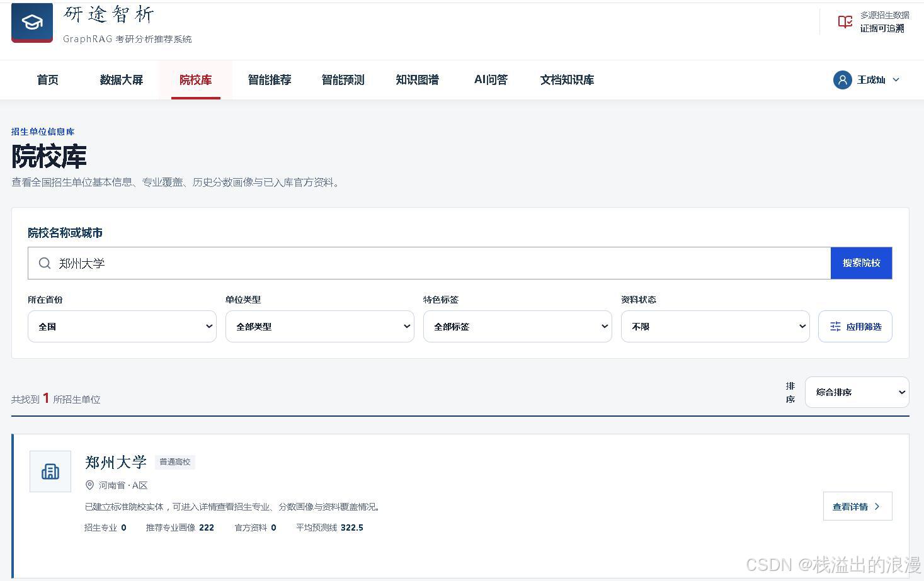This screenshot has width=924, height=581.
Task: Switch to the 智能推荐 tab
Action: 270,80
